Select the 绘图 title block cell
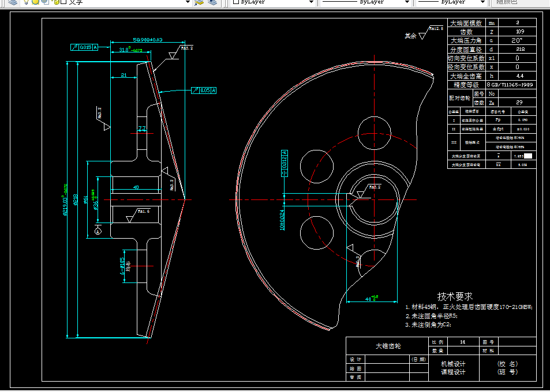Image resolution: width=550 pixels, height=392 pixels. (356, 368)
